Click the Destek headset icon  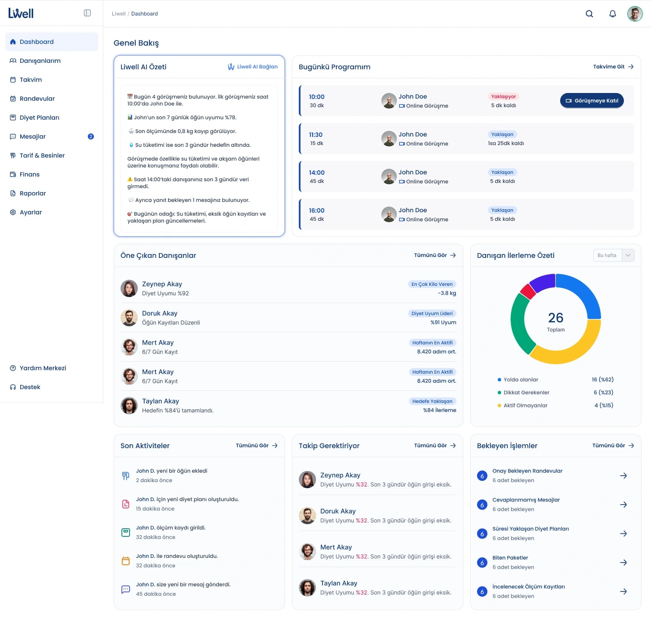coord(13,387)
